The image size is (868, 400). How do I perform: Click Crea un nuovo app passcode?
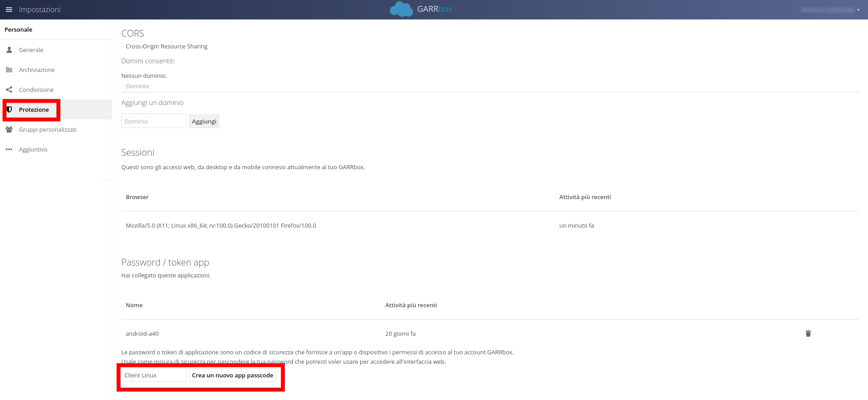tap(233, 375)
